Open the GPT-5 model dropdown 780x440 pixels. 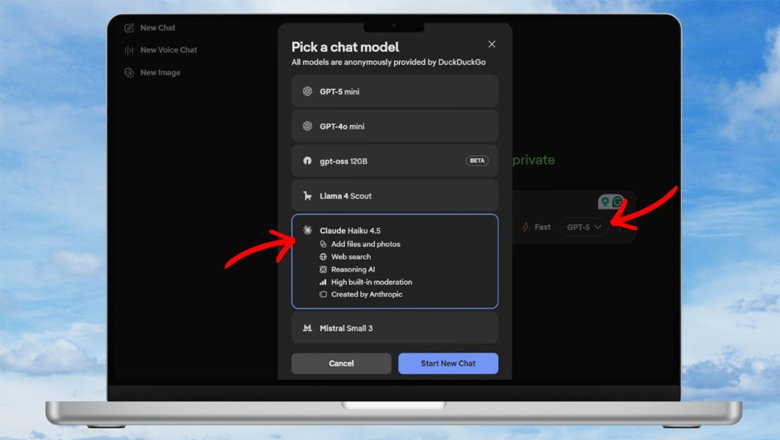[x=584, y=227]
